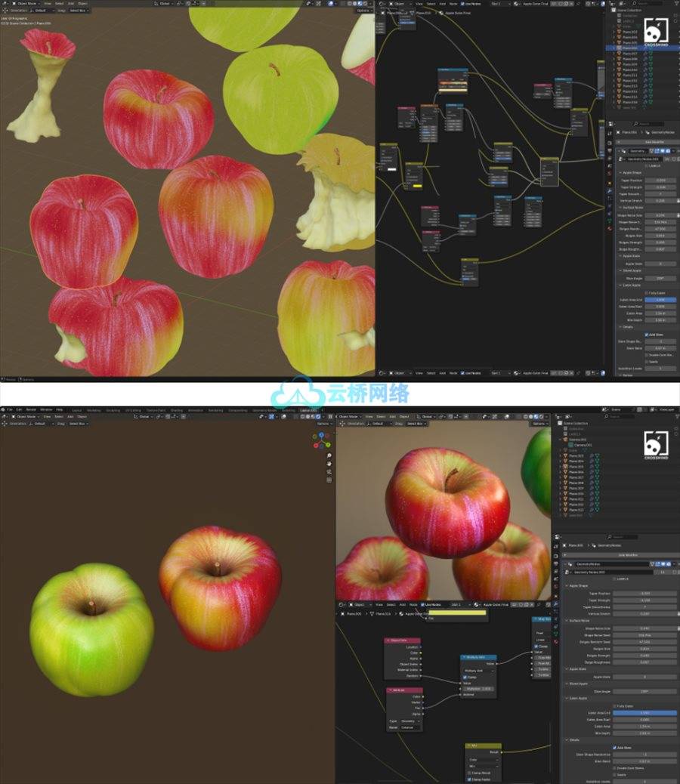Open Physics properties tab in lower properties editor

pyautogui.click(x=555, y=619)
